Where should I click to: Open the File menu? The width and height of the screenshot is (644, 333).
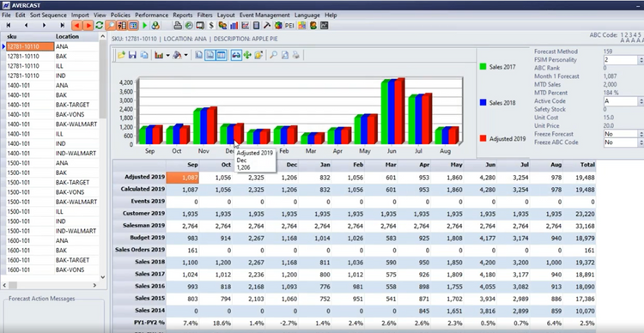6,15
